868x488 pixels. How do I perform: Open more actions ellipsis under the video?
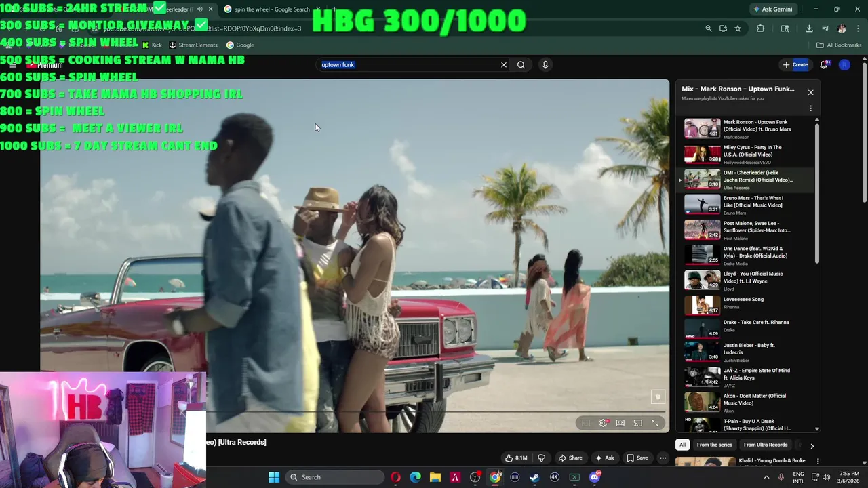663,457
